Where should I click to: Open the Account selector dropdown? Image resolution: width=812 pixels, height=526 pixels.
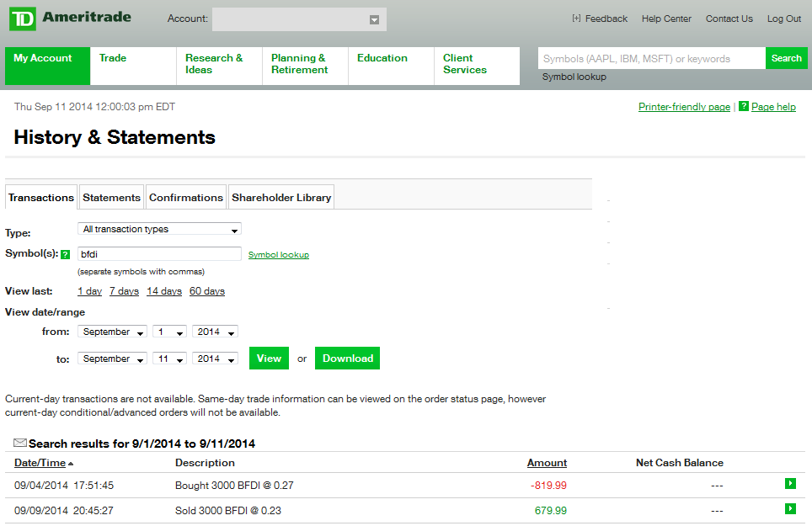pos(299,19)
